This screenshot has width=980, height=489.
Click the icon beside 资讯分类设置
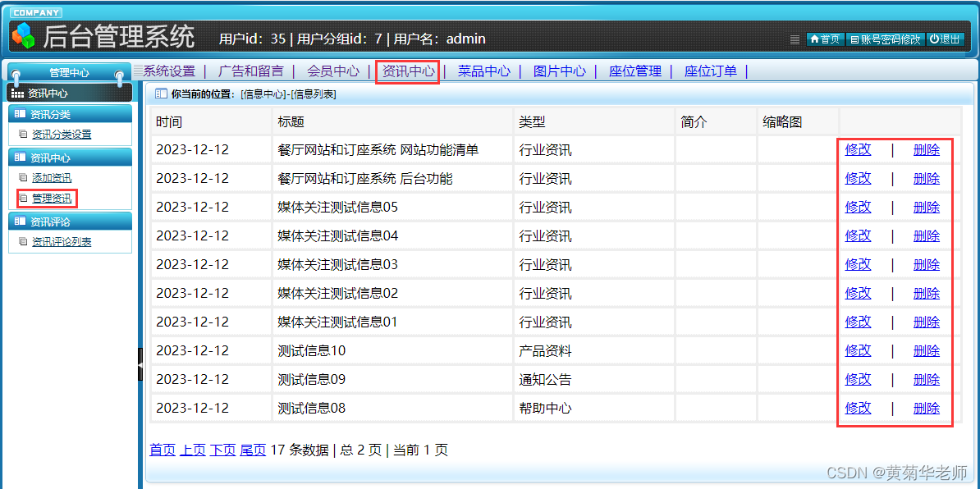(23, 135)
